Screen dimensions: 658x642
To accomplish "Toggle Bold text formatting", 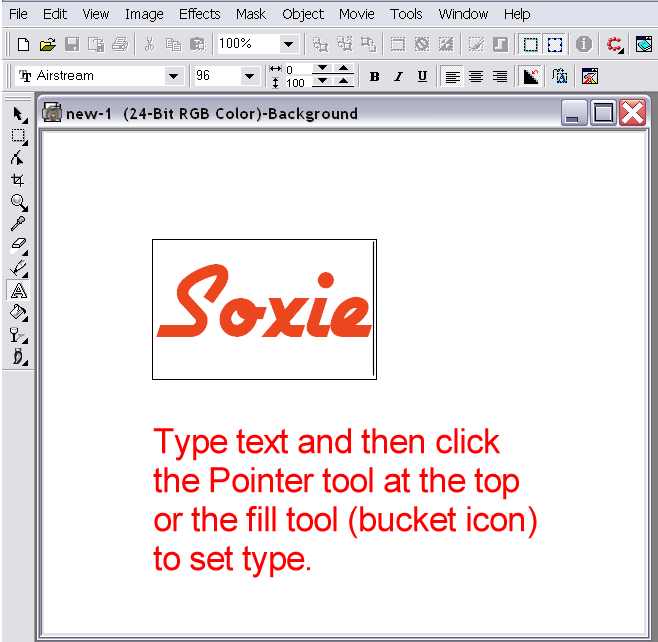I will [x=375, y=77].
